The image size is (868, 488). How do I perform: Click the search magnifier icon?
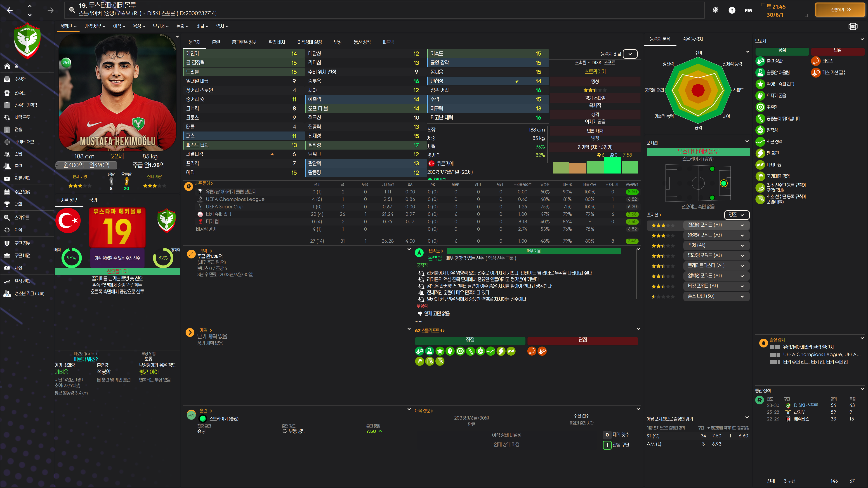72,10
